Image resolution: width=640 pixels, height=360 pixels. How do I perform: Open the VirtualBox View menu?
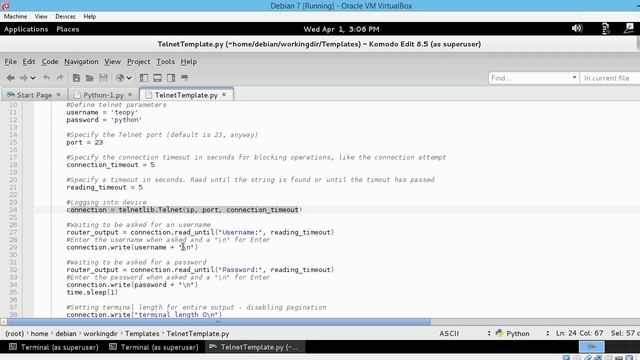[x=41, y=17]
